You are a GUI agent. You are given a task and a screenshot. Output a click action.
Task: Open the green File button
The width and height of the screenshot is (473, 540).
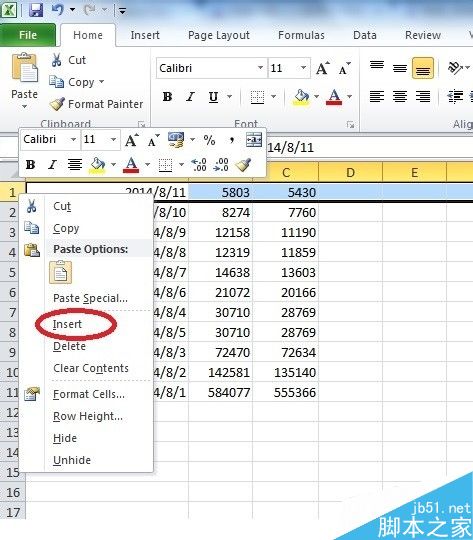[x=28, y=35]
